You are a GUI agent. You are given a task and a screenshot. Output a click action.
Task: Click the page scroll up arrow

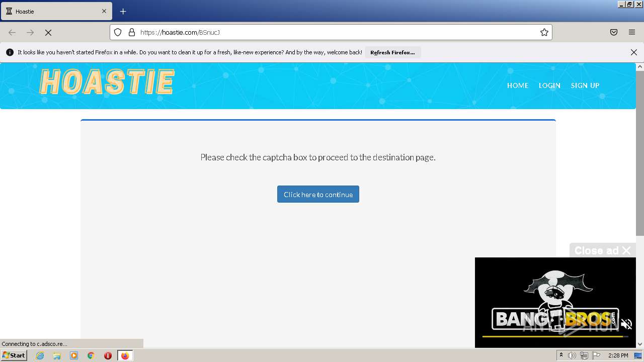pyautogui.click(x=640, y=66)
